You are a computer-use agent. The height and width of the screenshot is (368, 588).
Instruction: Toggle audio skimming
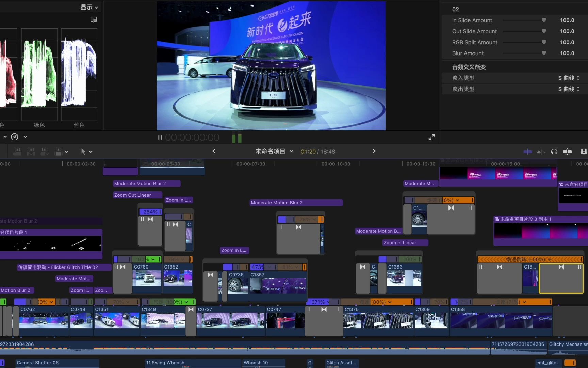pyautogui.click(x=541, y=152)
